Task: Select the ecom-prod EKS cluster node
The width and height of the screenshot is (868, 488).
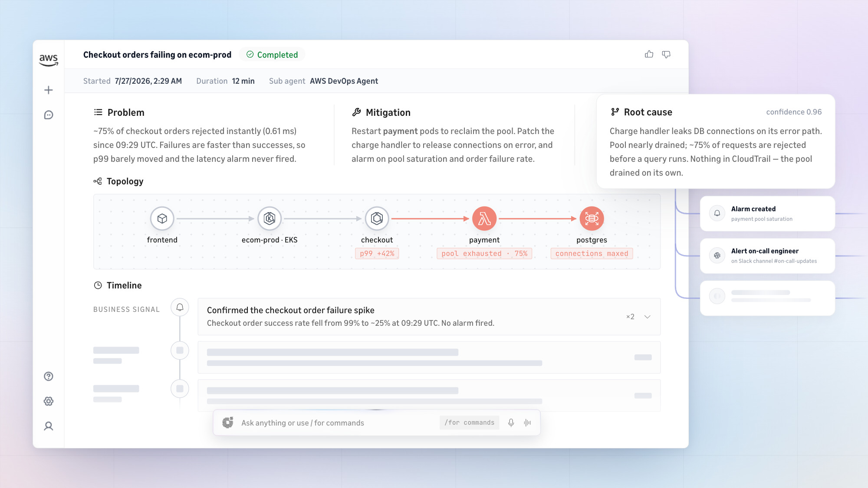Action: point(270,219)
